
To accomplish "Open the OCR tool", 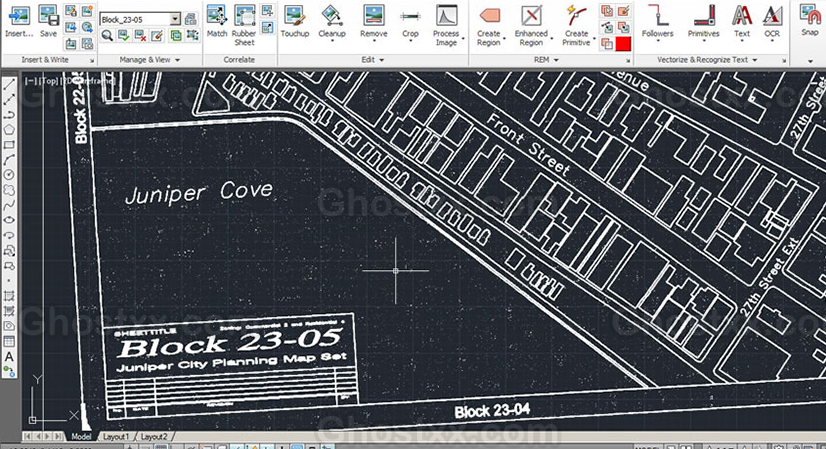I will pyautogui.click(x=772, y=21).
